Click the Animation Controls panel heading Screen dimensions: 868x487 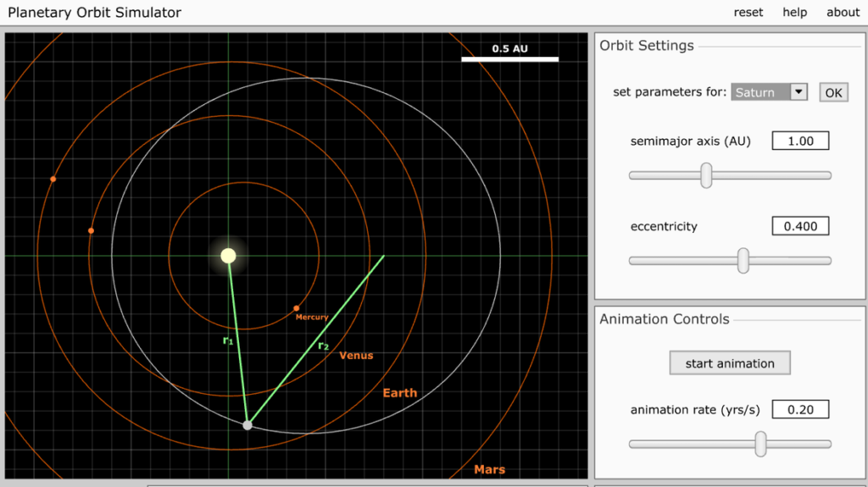[665, 319]
